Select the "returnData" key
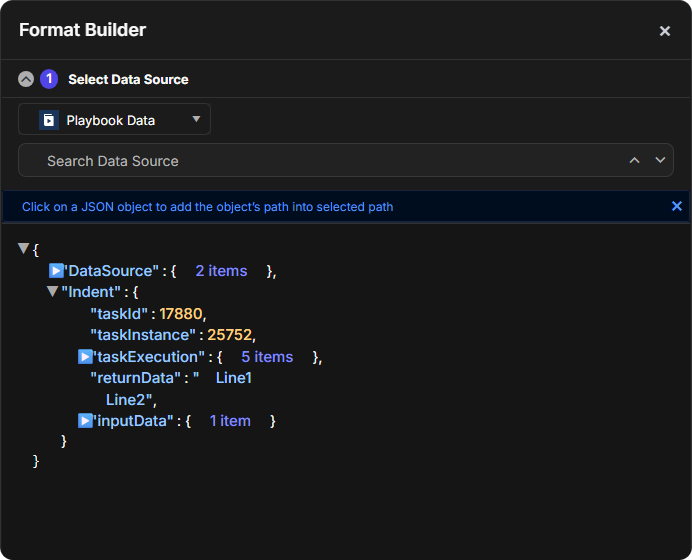This screenshot has height=560, width=692. [135, 378]
